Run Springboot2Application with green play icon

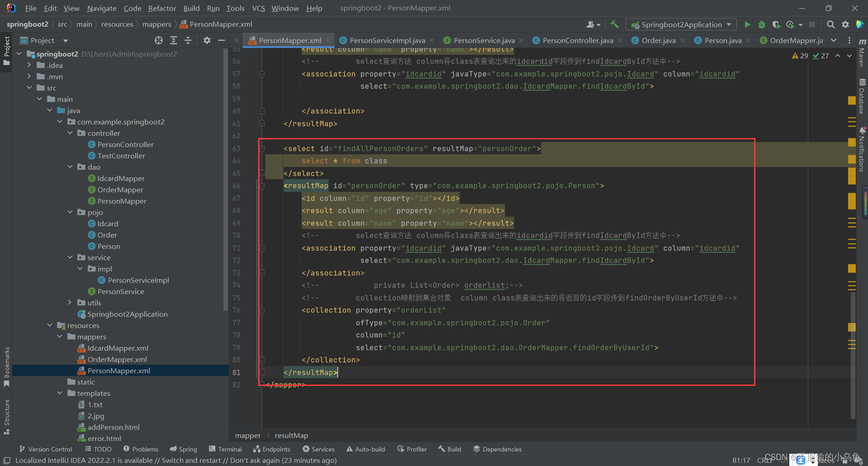(x=747, y=24)
